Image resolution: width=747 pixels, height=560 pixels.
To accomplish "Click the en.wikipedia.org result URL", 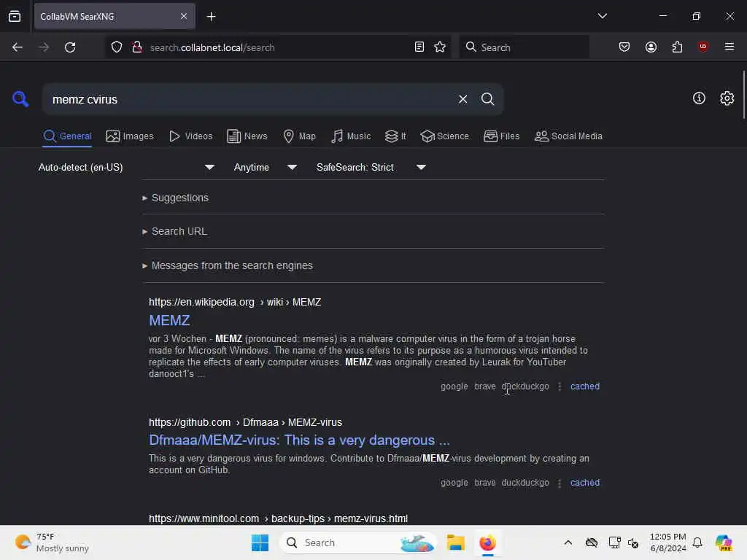I will point(235,302).
